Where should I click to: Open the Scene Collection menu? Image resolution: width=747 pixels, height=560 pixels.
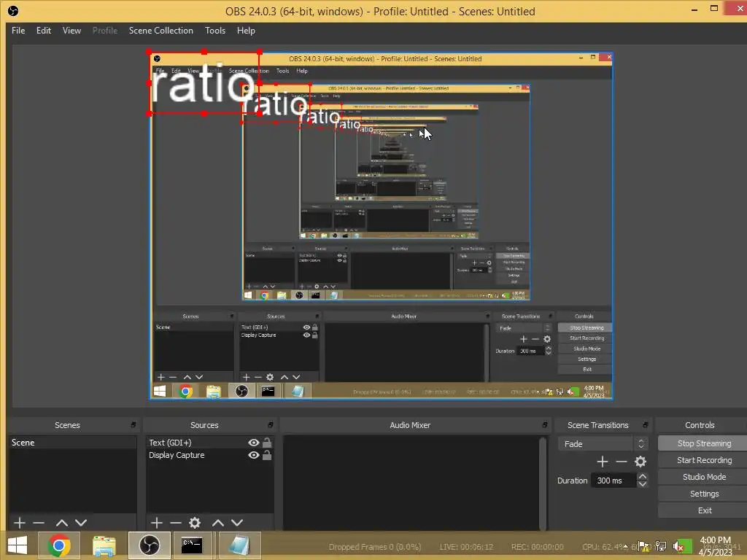coord(161,31)
